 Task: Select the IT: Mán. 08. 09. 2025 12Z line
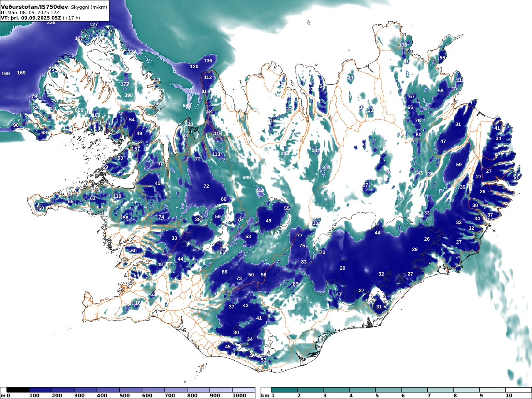[30, 13]
